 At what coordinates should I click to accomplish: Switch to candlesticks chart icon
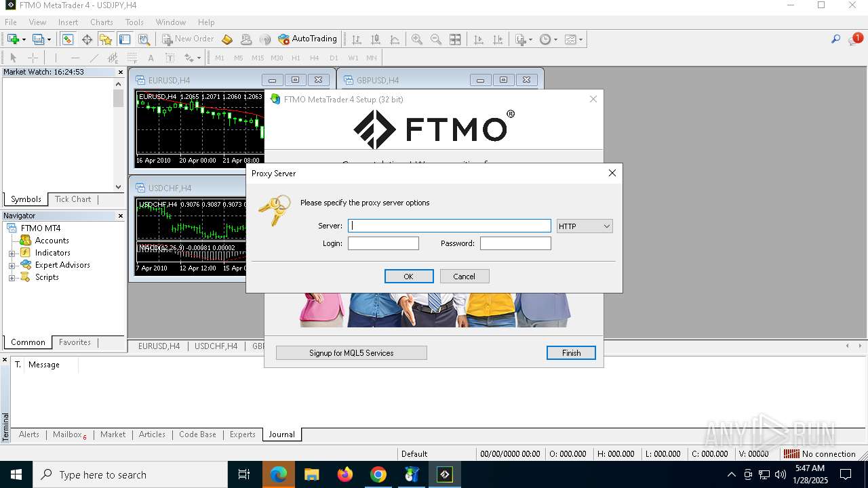376,39
